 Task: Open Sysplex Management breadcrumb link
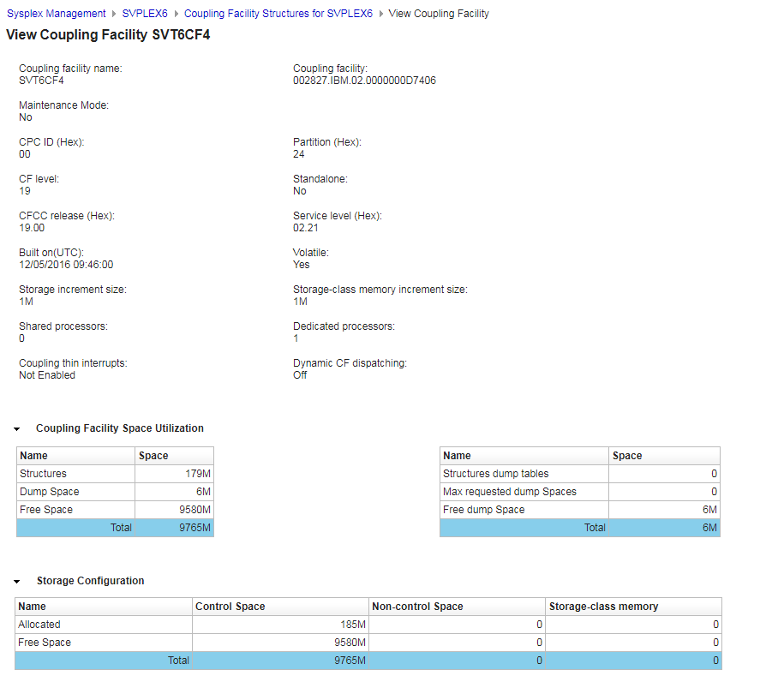pos(56,14)
